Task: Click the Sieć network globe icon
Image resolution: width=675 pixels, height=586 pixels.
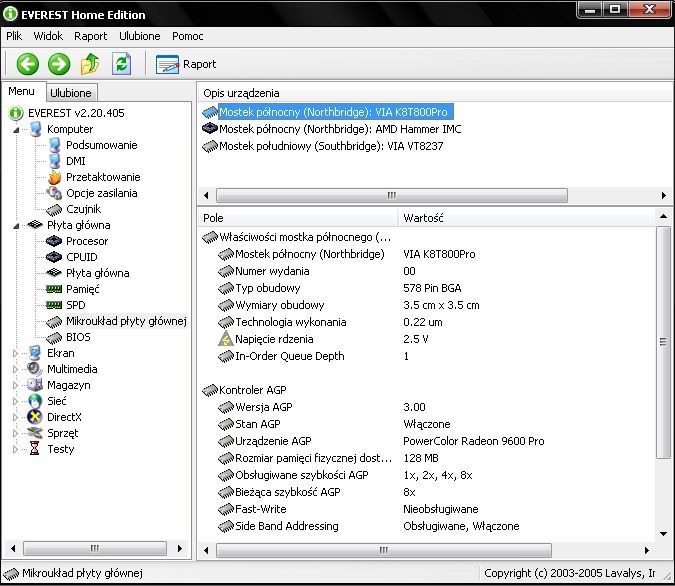Action: pos(35,401)
